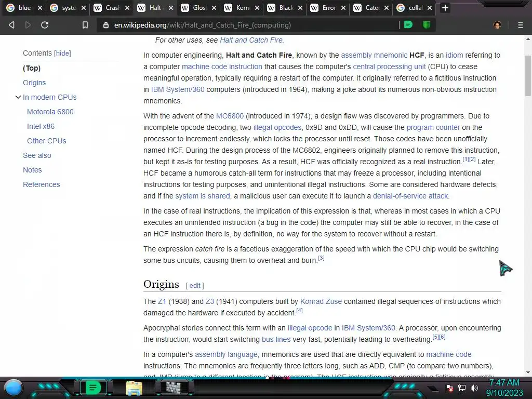
Task: Open the volume speaker tray icon
Action: click(474, 388)
